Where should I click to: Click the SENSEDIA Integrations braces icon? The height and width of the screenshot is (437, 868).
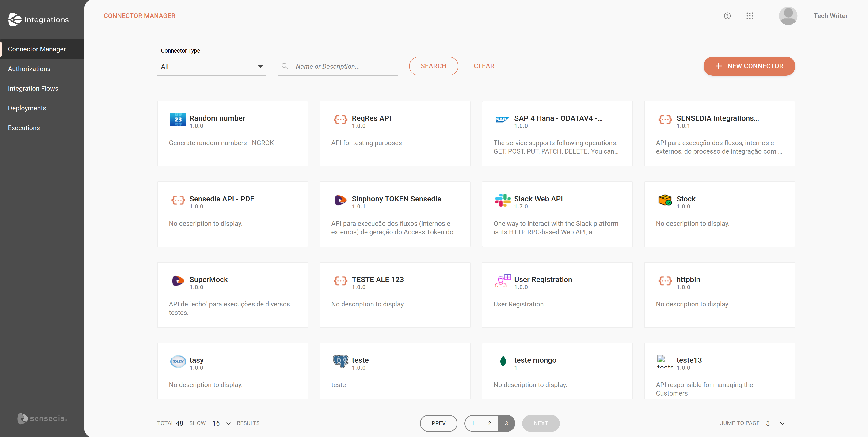coord(665,120)
